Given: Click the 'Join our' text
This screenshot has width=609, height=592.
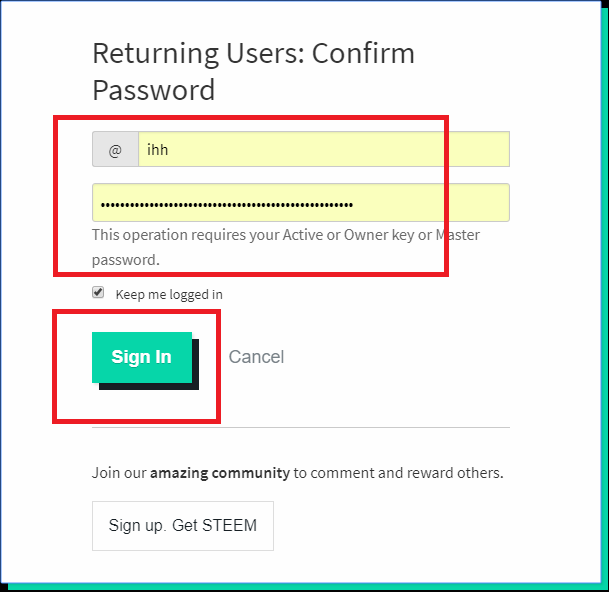Looking at the screenshot, I should click(x=119, y=473).
